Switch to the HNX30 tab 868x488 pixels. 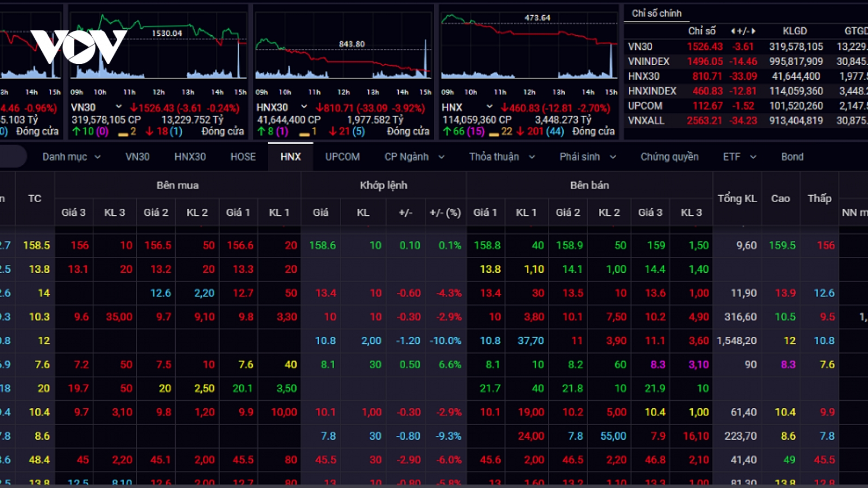[x=190, y=157]
